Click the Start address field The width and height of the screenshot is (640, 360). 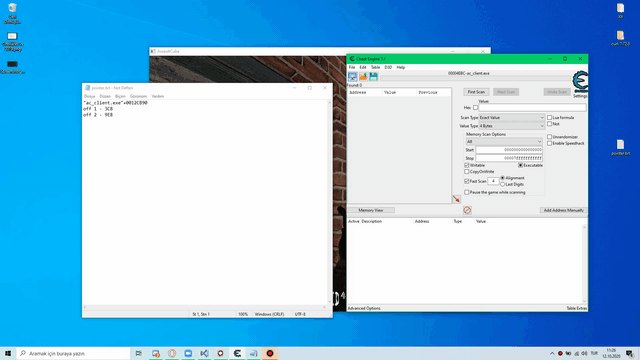pyautogui.click(x=509, y=150)
